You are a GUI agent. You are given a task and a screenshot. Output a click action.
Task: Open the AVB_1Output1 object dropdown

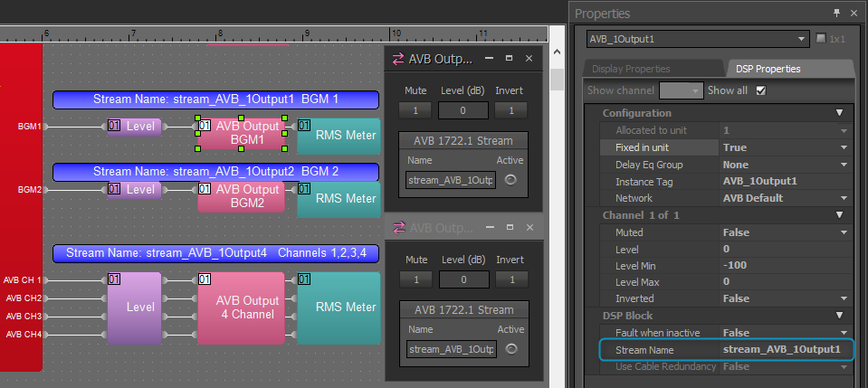point(698,39)
